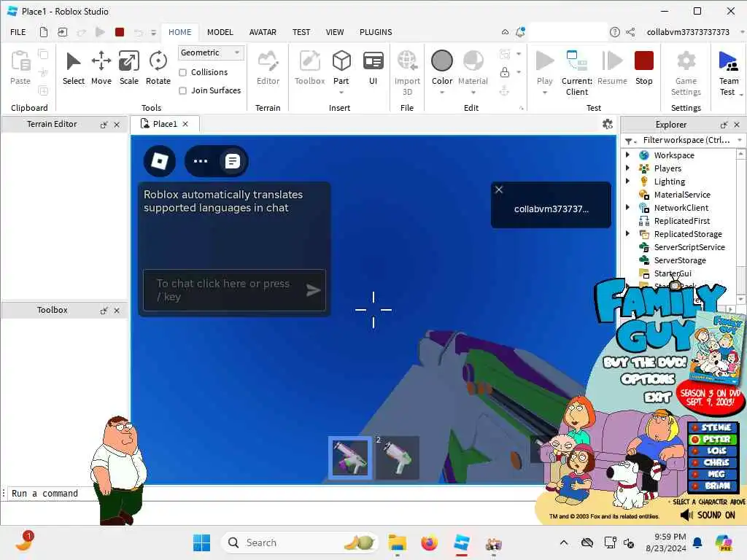Screen dimensions: 747x560
Task: Open the Play options dropdown arrow
Action: (544, 93)
